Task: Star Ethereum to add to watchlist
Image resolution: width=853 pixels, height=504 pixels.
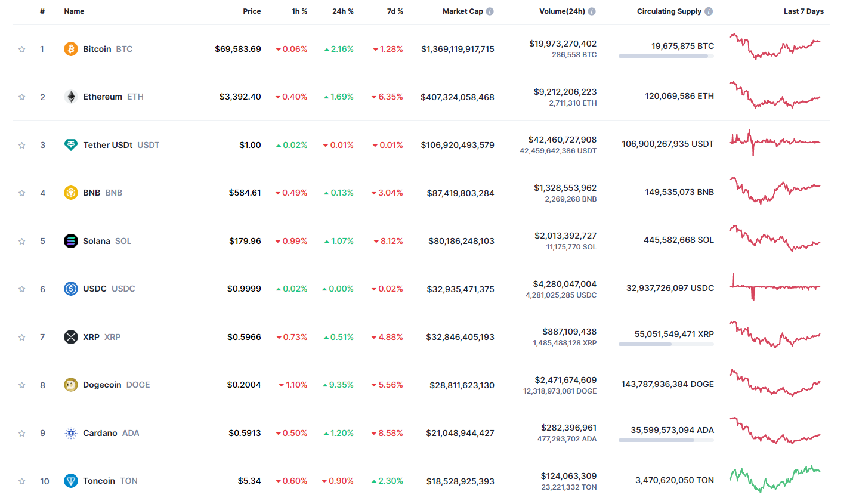Action: click(22, 97)
